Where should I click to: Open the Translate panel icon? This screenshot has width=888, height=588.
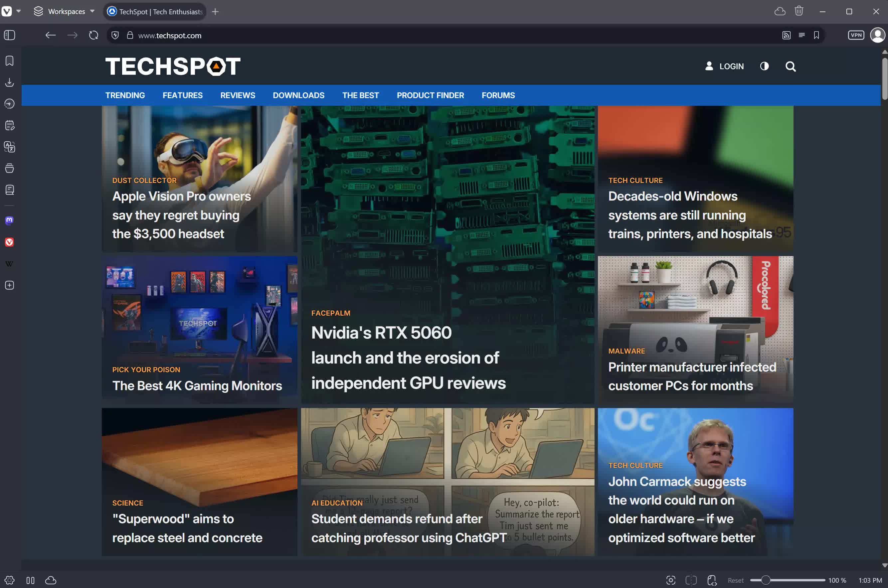coord(9,147)
